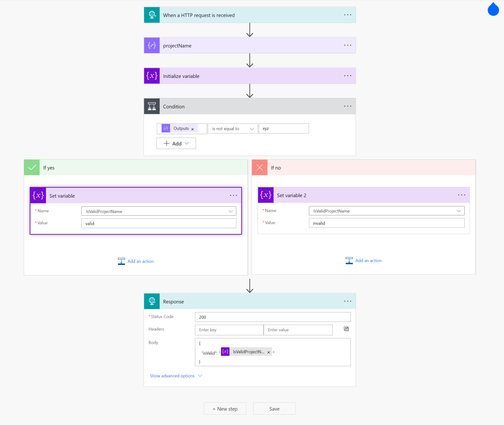Click the Response action globe icon
This screenshot has width=504, height=425.
(x=152, y=301)
